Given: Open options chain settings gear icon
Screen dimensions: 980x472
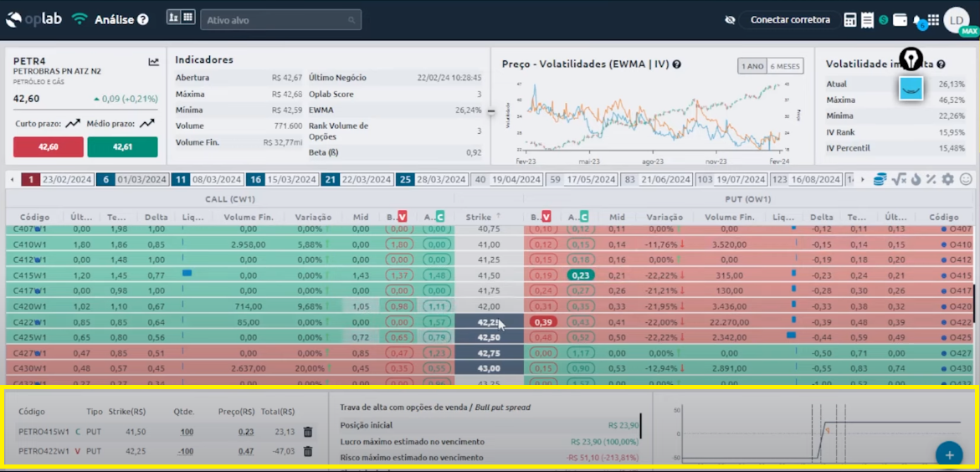Looking at the screenshot, I should (x=947, y=179).
